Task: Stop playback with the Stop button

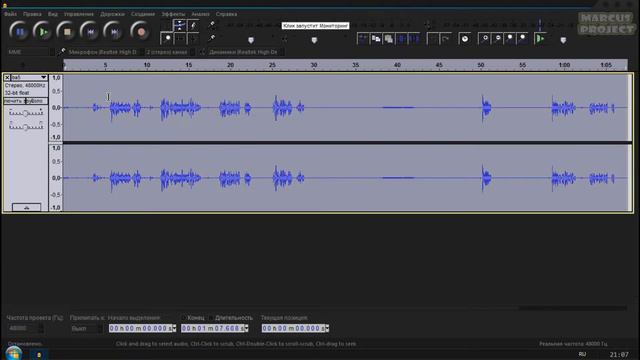Action: point(67,31)
